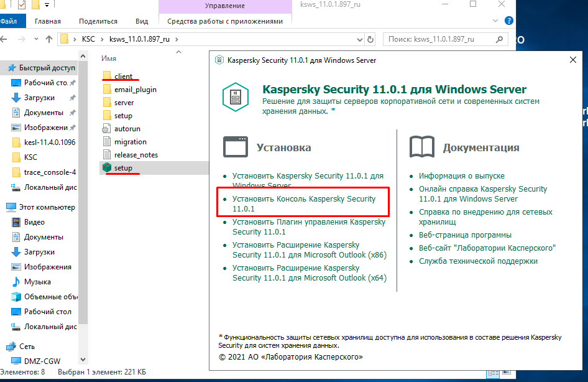Open the server folder icon
The image size is (588, 382).
107,103
